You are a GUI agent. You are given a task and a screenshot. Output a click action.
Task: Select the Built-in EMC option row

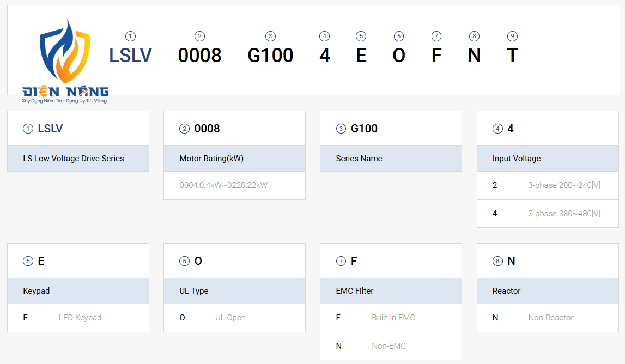point(391,318)
